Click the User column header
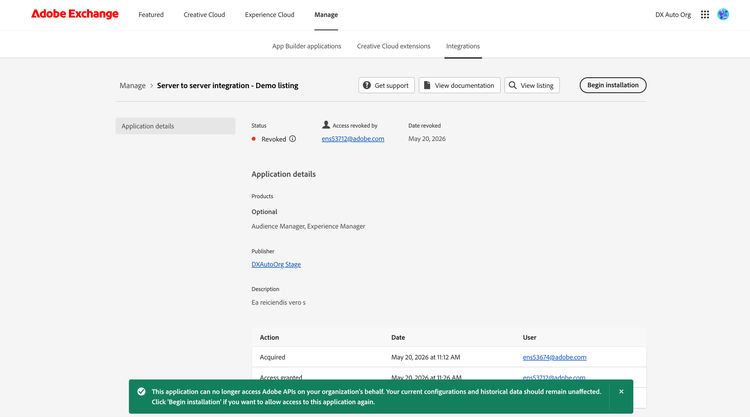This screenshot has width=750, height=417. [x=529, y=338]
